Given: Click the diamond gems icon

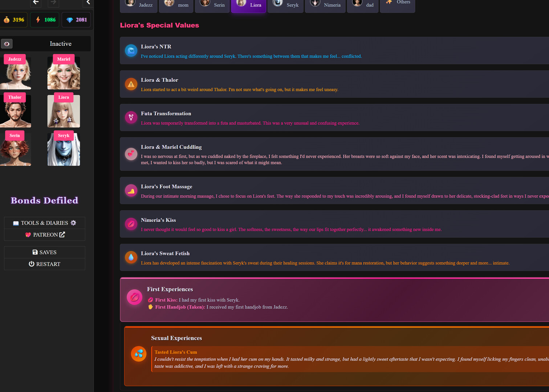Looking at the screenshot, I should click(69, 20).
